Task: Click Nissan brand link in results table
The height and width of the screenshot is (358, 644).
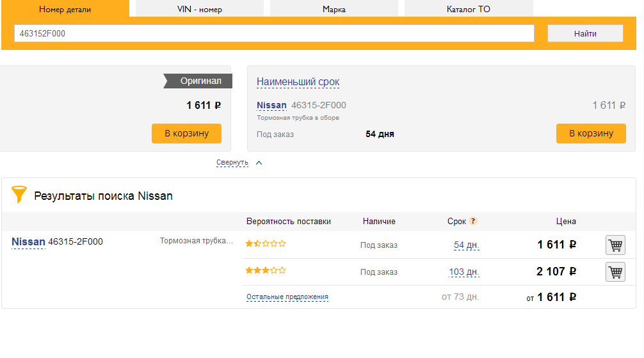Action: pos(28,241)
